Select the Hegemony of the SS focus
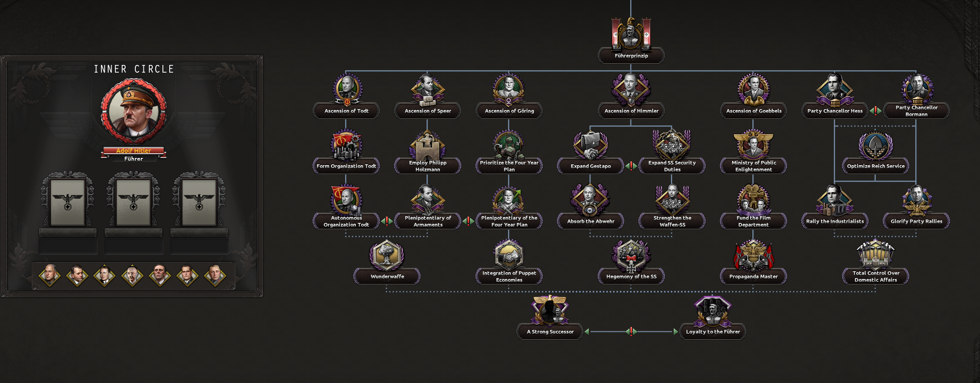Image resolution: width=980 pixels, height=383 pixels. point(631,256)
